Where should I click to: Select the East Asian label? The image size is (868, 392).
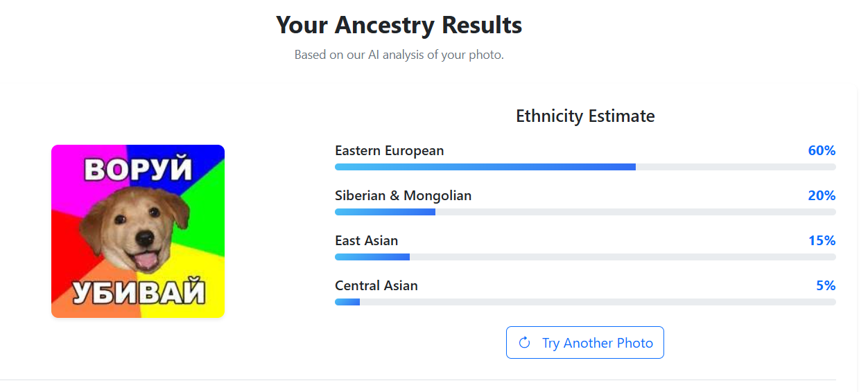366,241
